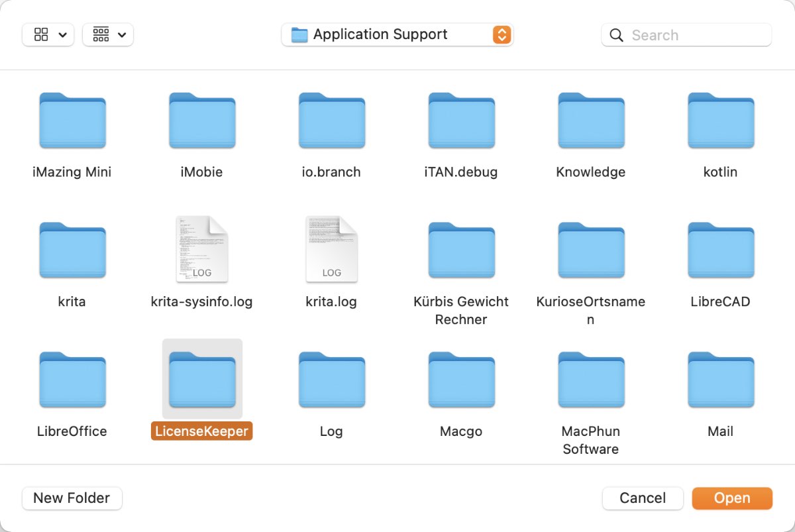Screen dimensions: 795x532
Task: Select the Knowledge folder icon
Action: pos(592,120)
